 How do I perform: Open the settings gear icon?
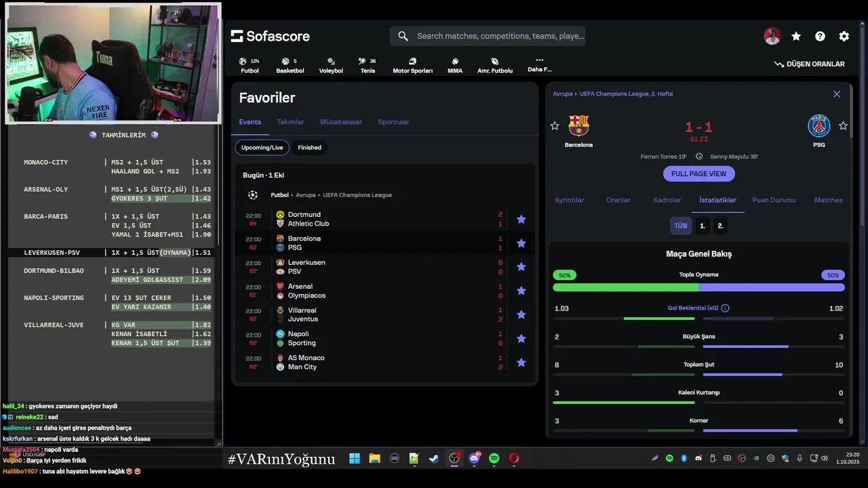844,37
